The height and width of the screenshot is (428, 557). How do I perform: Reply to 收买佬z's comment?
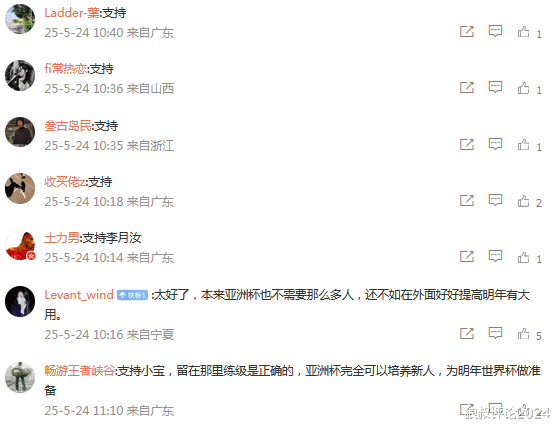(x=495, y=200)
